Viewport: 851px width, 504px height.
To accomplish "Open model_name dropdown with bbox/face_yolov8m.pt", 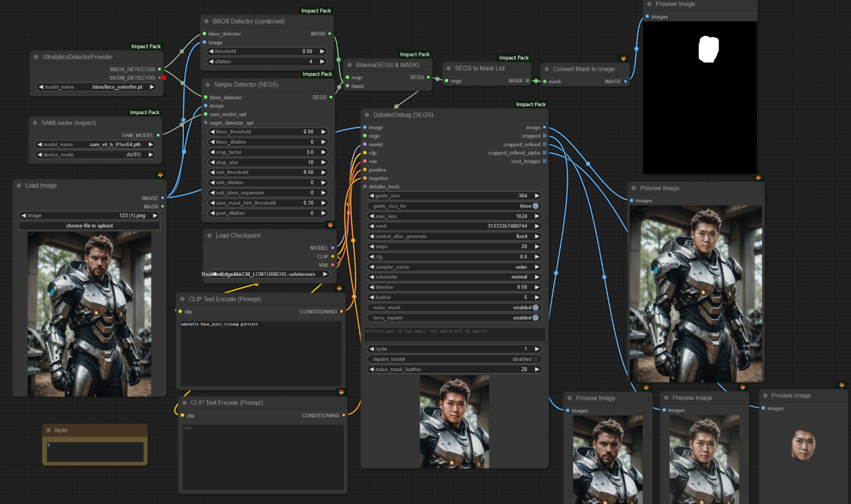I will (96, 87).
